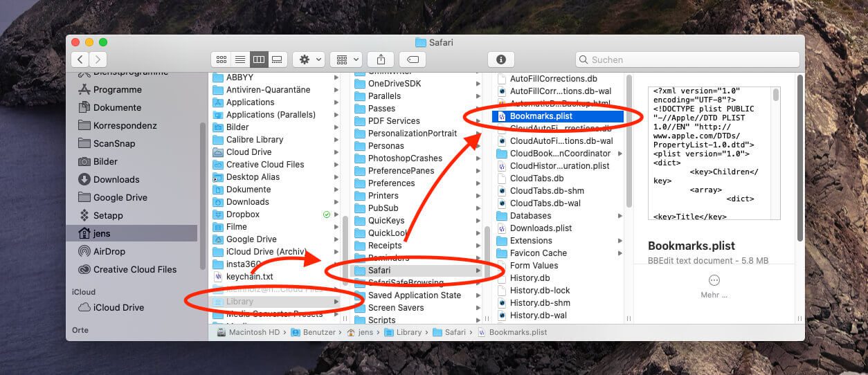The height and width of the screenshot is (375, 868).
Task: Open the gear action menu
Action: point(308,60)
